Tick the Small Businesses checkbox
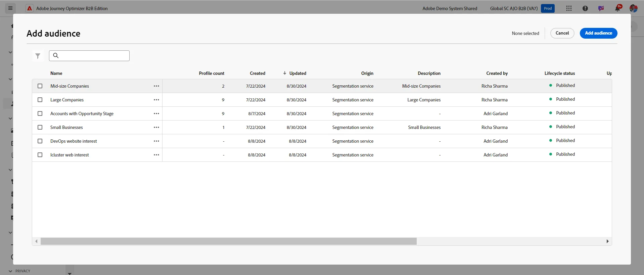Viewport: 644px width, 275px height. pos(40,127)
